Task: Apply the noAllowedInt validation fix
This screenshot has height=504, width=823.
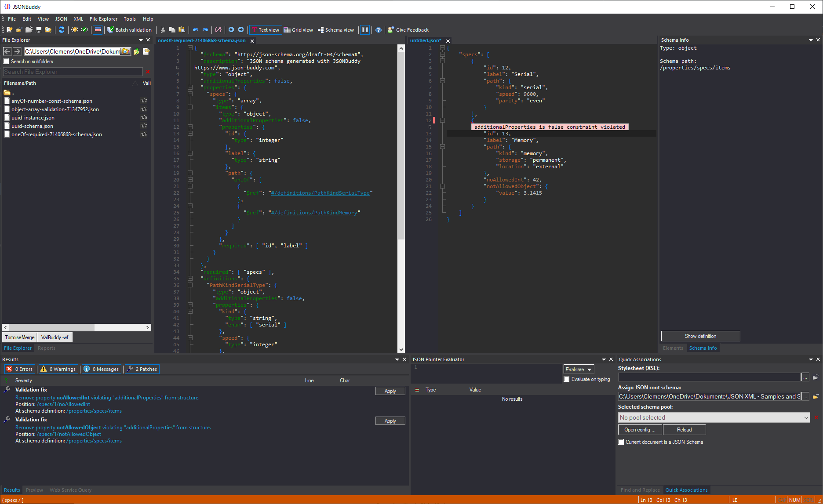Action: coord(390,391)
